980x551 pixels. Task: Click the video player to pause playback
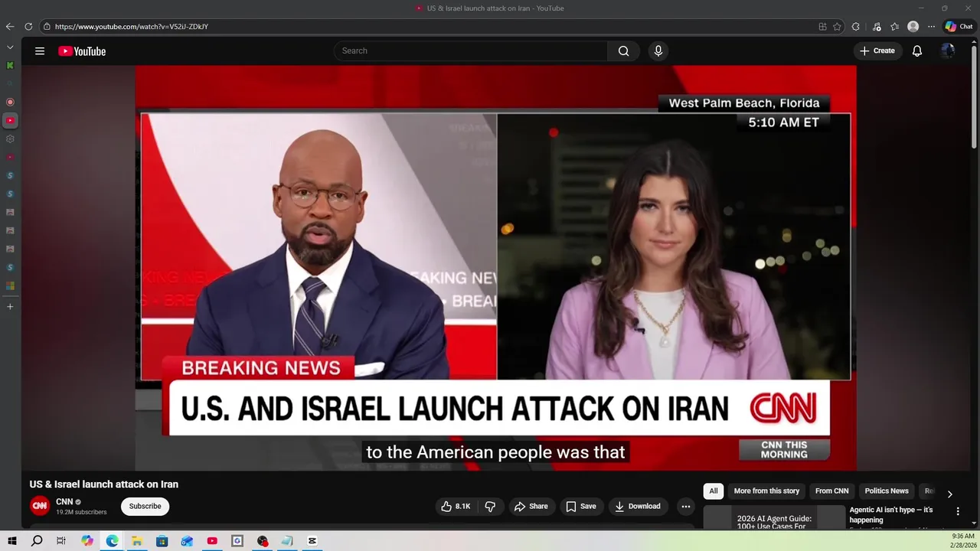click(x=495, y=268)
